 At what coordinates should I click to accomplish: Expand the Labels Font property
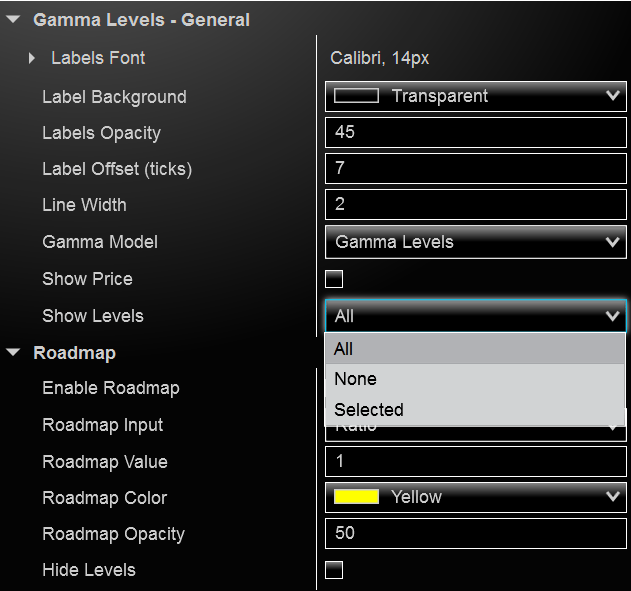[32, 59]
